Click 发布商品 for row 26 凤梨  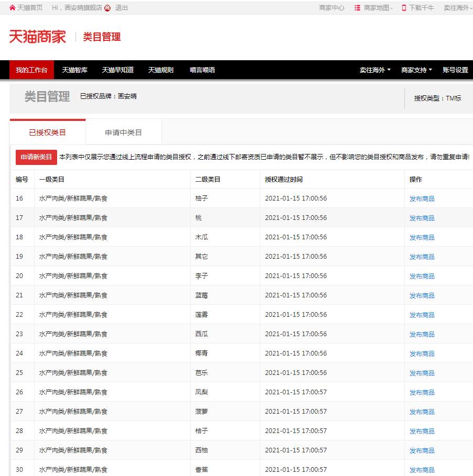(x=422, y=393)
